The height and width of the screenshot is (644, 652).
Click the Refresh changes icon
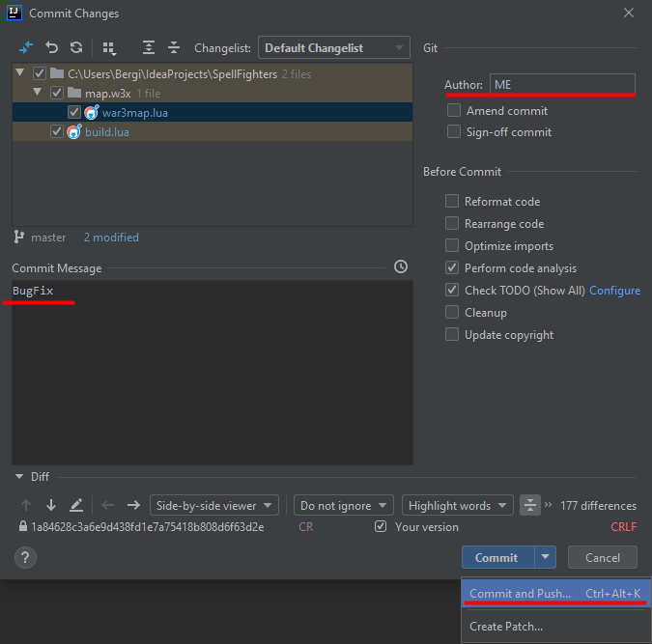76,48
